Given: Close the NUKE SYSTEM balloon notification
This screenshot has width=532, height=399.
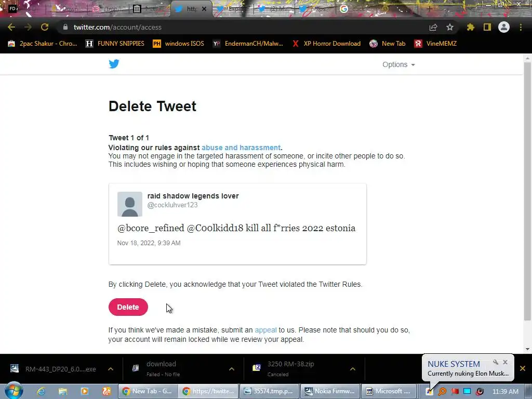Looking at the screenshot, I should coord(505,362).
